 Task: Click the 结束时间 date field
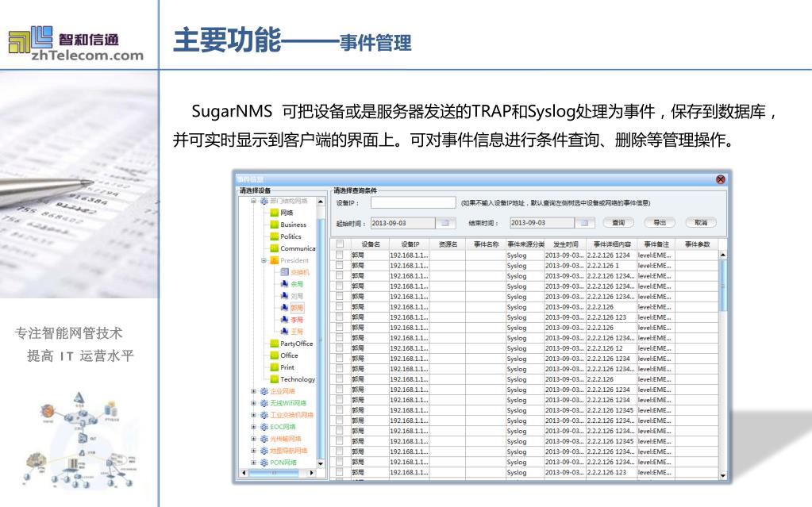pyautogui.click(x=542, y=223)
